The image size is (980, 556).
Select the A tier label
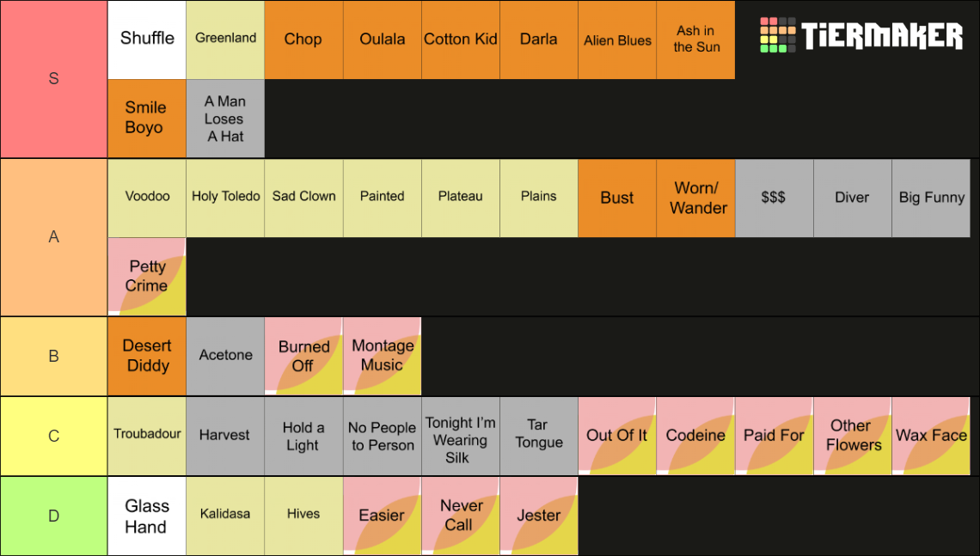54,237
